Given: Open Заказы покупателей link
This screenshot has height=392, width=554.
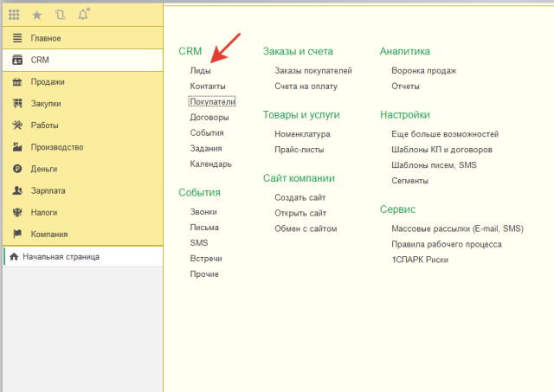Looking at the screenshot, I should (x=313, y=71).
